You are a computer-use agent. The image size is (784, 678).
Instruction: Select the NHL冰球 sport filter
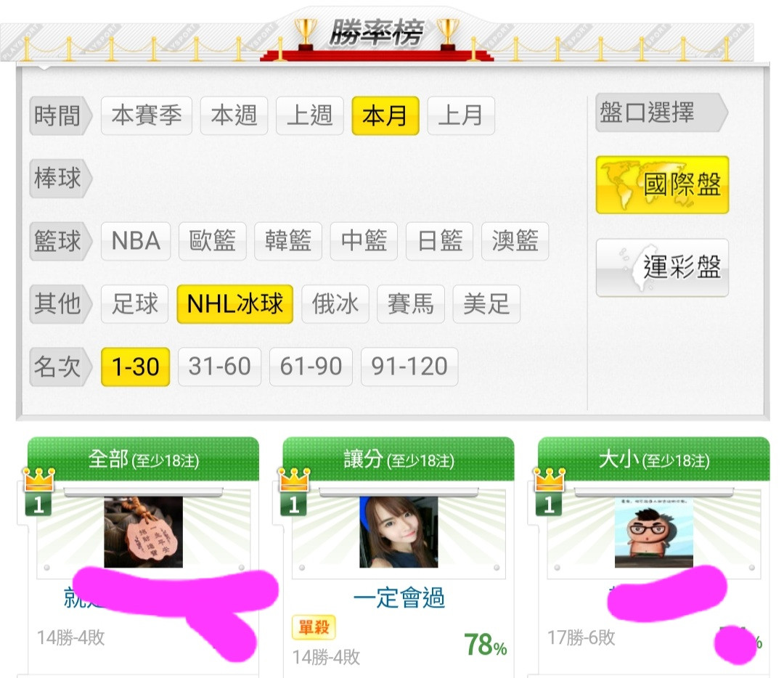[x=235, y=304]
